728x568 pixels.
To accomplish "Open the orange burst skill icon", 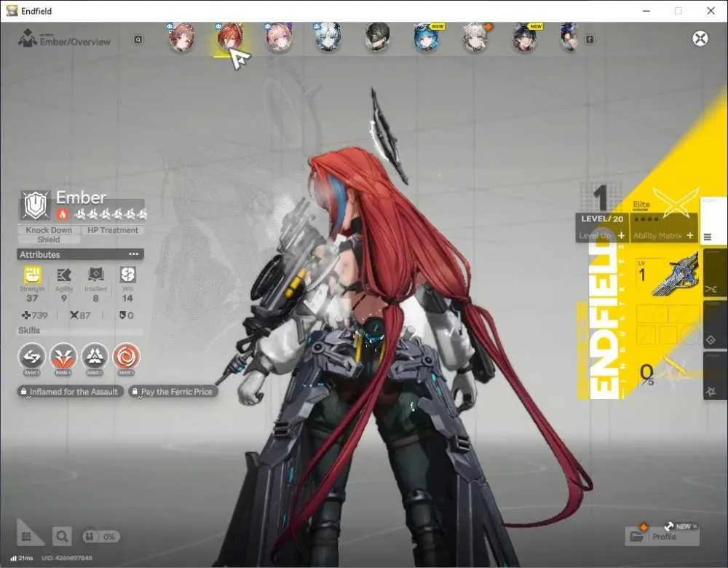I will (63, 357).
